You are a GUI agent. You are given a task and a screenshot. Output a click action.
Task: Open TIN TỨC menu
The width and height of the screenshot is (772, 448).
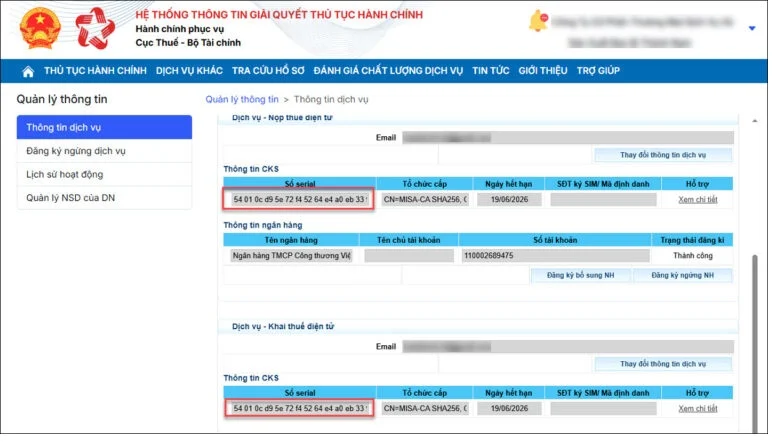coord(490,71)
